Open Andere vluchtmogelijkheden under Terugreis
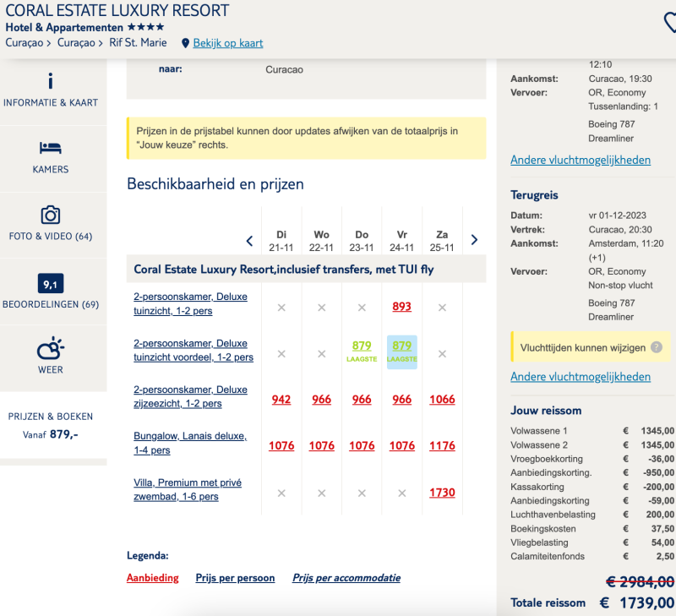This screenshot has width=676, height=616. coord(581,377)
